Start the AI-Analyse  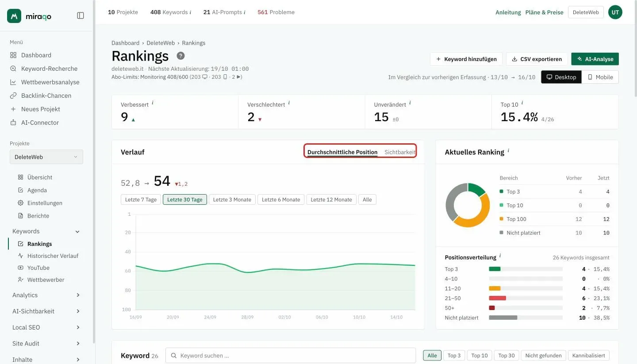point(595,59)
